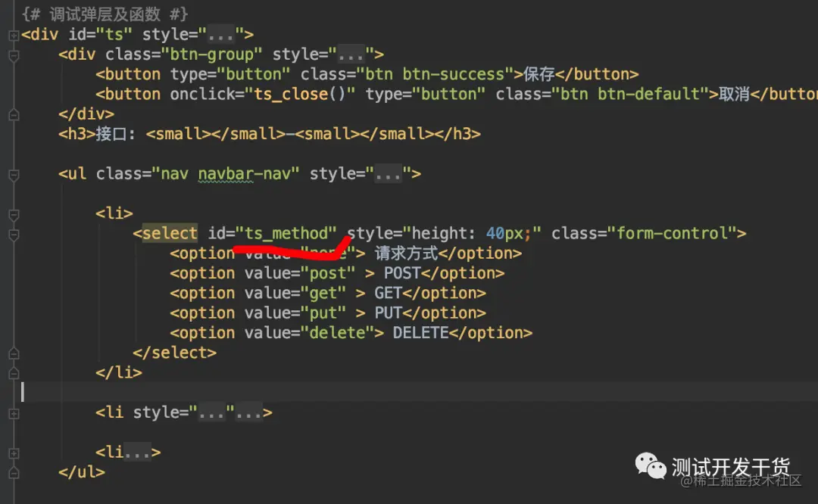Click the closing </ul> tag
This screenshot has height=504, width=818.
(82, 471)
